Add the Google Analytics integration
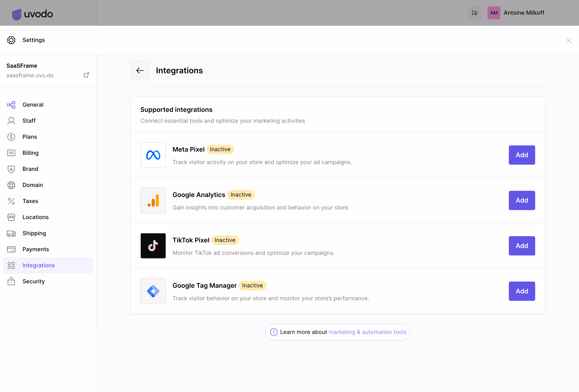The width and height of the screenshot is (579, 392). (522, 200)
